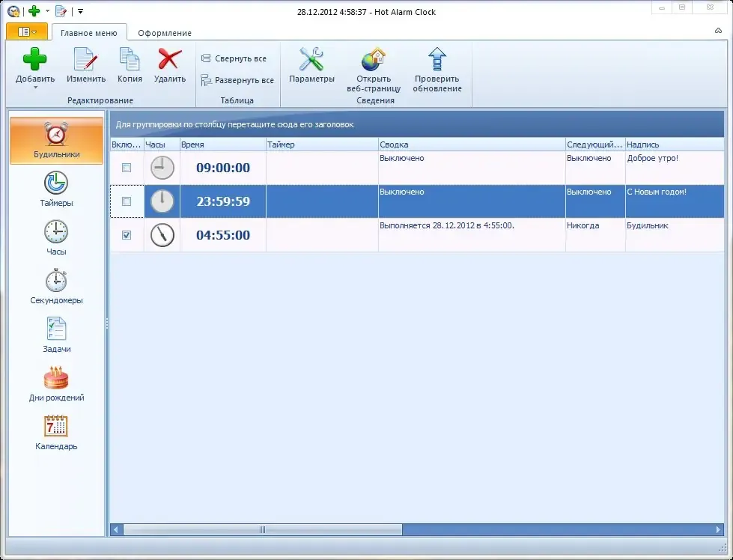Open the orange application menu dropdown

(27, 31)
